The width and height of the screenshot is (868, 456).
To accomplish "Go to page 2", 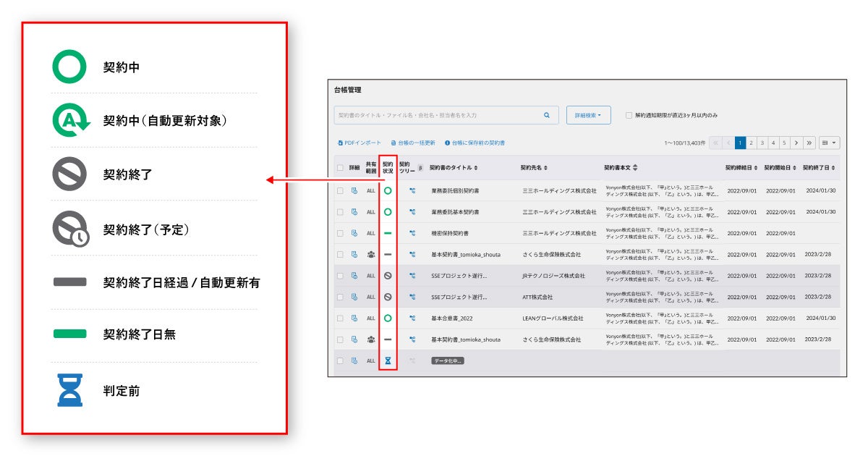I will point(751,143).
